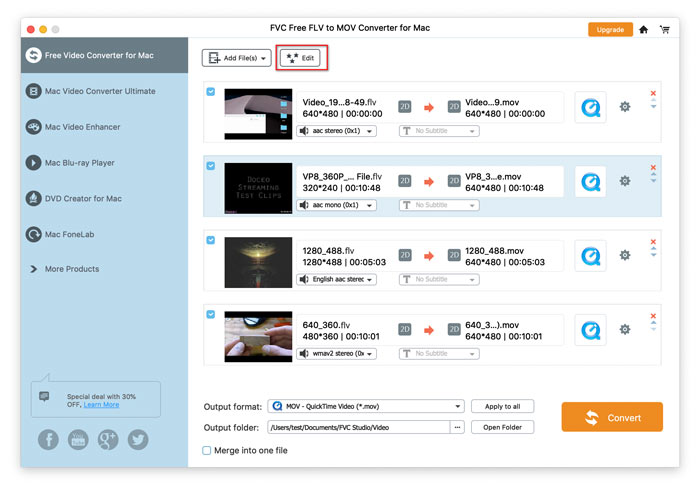Open settings gear for 1280_488.mov
700x491 pixels.
(x=625, y=255)
